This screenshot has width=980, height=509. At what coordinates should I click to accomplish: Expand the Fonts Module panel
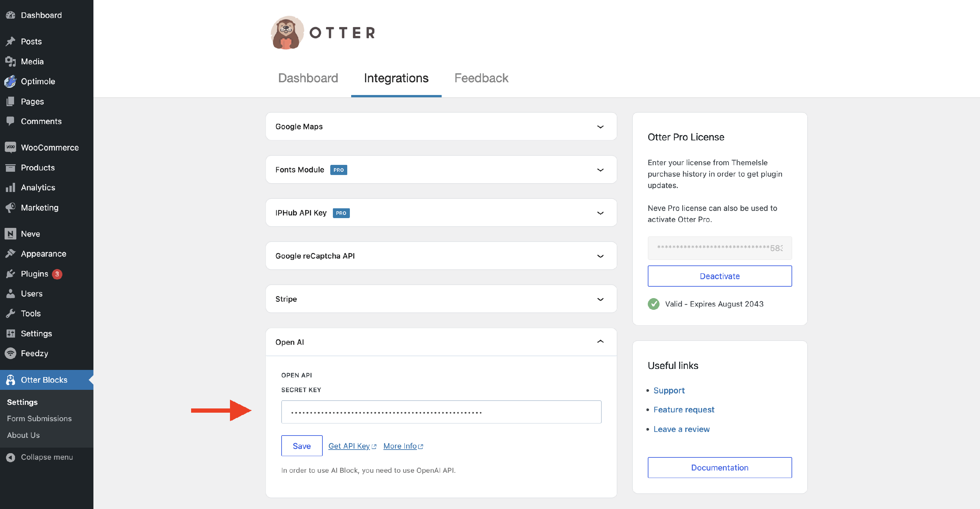[x=600, y=170]
